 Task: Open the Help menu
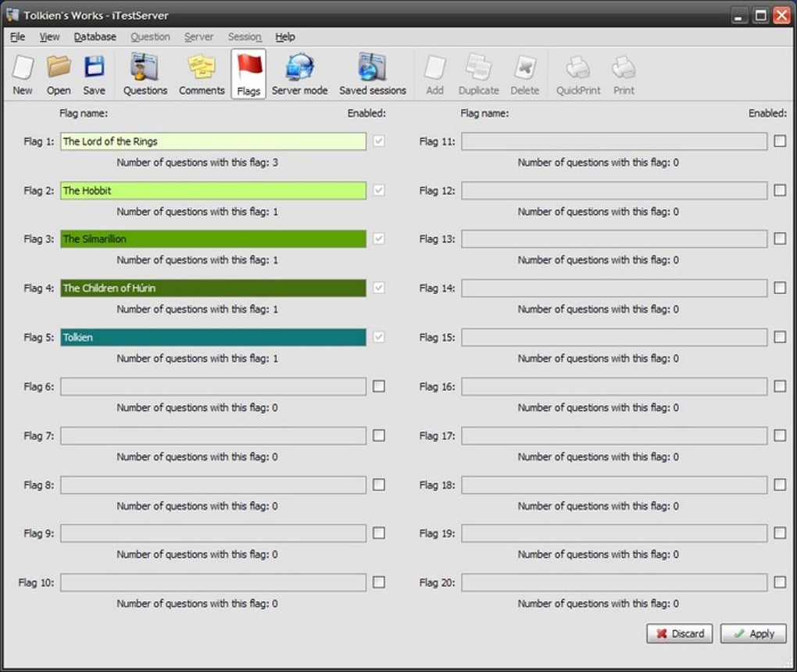pos(285,37)
